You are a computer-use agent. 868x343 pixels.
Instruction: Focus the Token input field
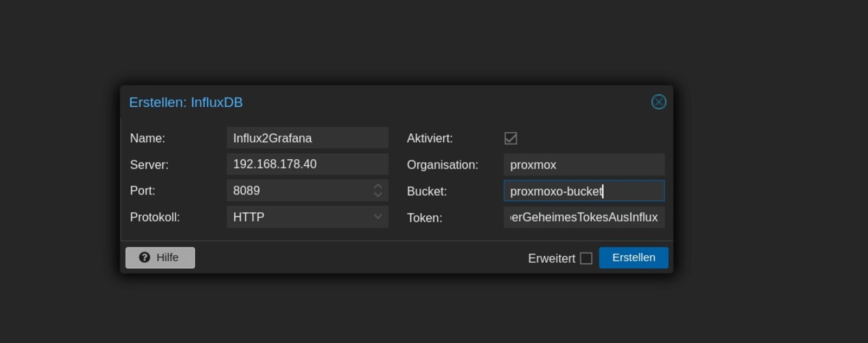[584, 217]
